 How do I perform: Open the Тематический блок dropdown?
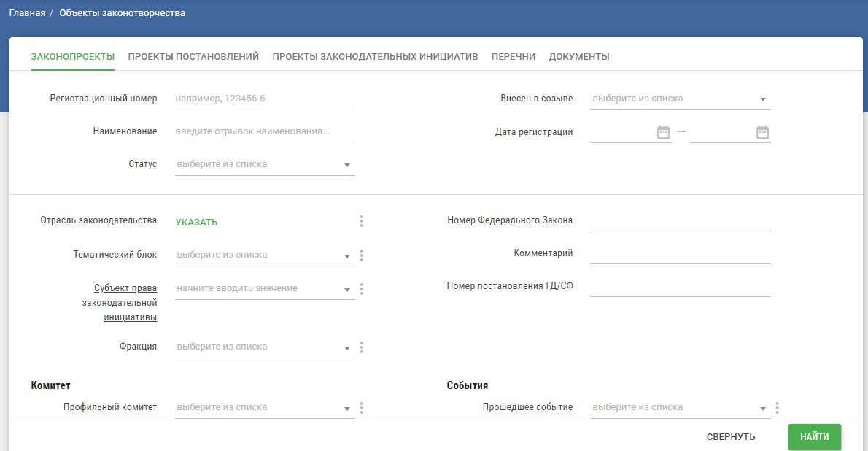click(x=265, y=255)
